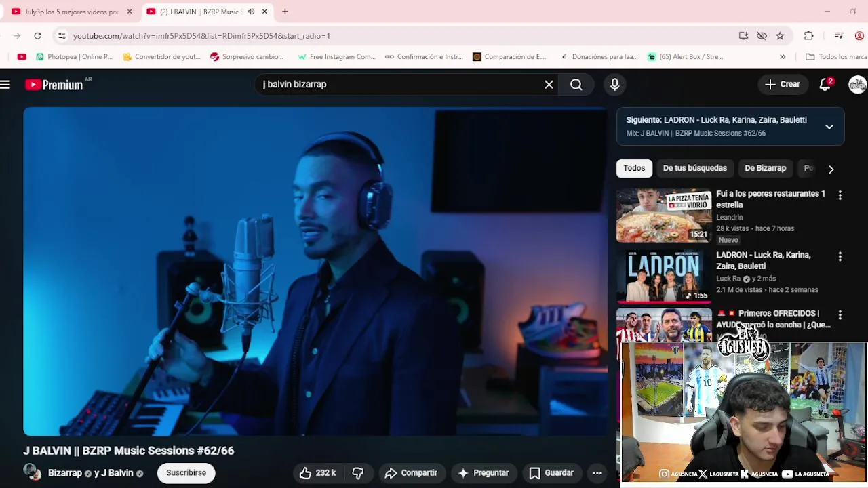The image size is (868, 488).
Task: Open the Bizarrap channel avatar
Action: point(31,472)
